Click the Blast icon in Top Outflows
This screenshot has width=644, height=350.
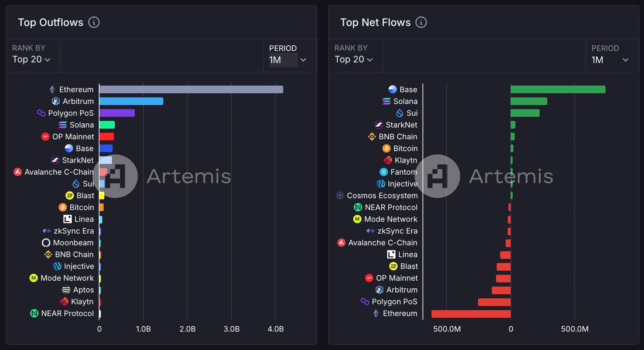(x=70, y=195)
